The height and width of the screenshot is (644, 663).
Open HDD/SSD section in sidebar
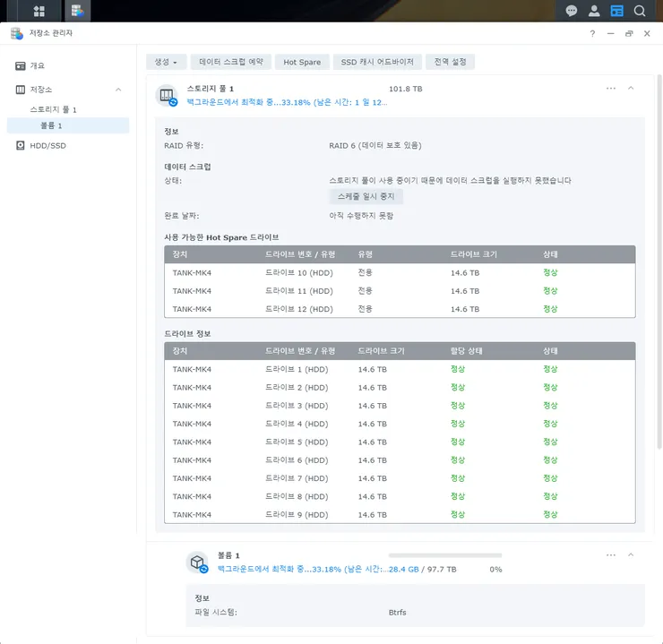68,145
